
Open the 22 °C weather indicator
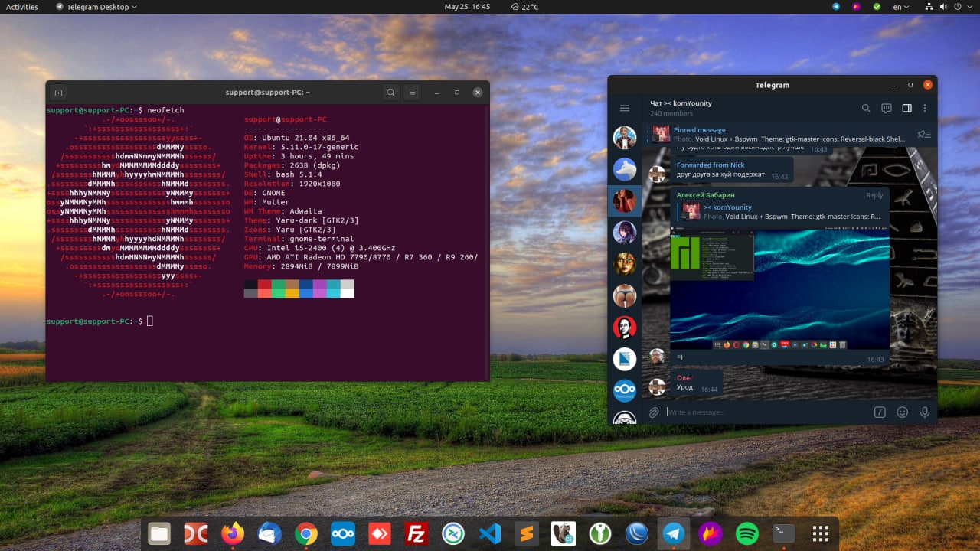click(525, 7)
